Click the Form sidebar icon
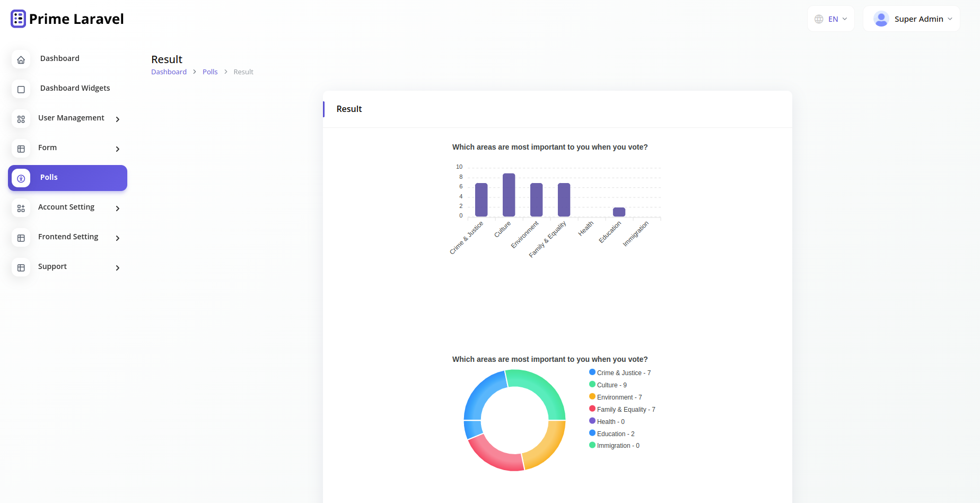 pos(21,149)
